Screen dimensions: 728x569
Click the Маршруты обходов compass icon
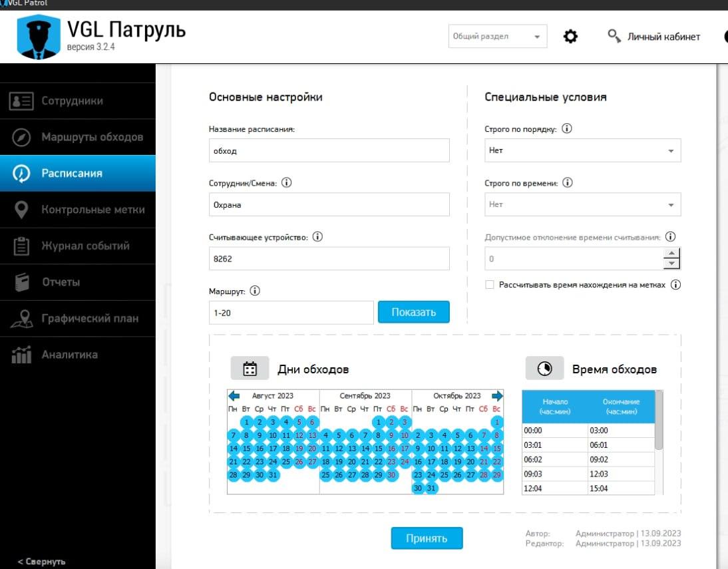(21, 137)
